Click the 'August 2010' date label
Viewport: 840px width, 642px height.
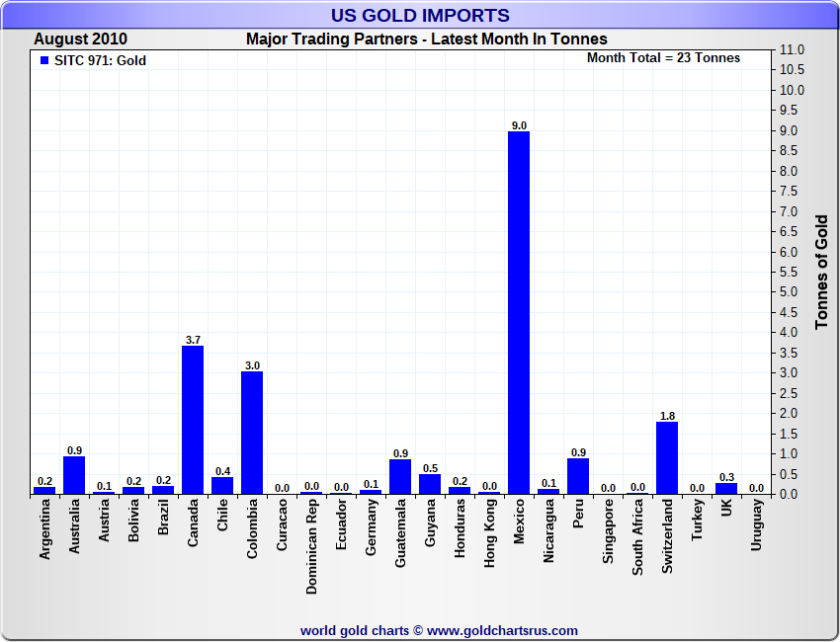(80, 40)
